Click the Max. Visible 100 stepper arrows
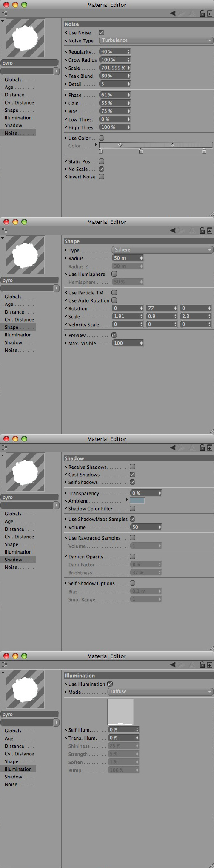The image size is (214, 868). (x=141, y=343)
